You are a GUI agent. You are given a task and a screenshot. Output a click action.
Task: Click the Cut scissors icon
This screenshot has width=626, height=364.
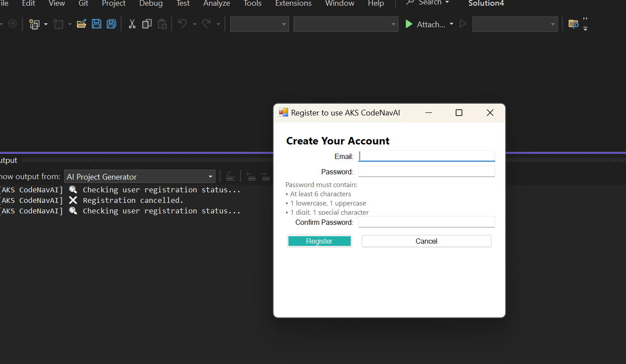(x=132, y=24)
